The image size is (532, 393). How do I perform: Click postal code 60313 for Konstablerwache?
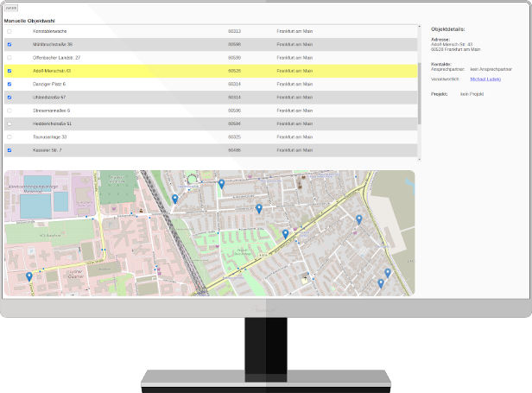pyautogui.click(x=234, y=31)
